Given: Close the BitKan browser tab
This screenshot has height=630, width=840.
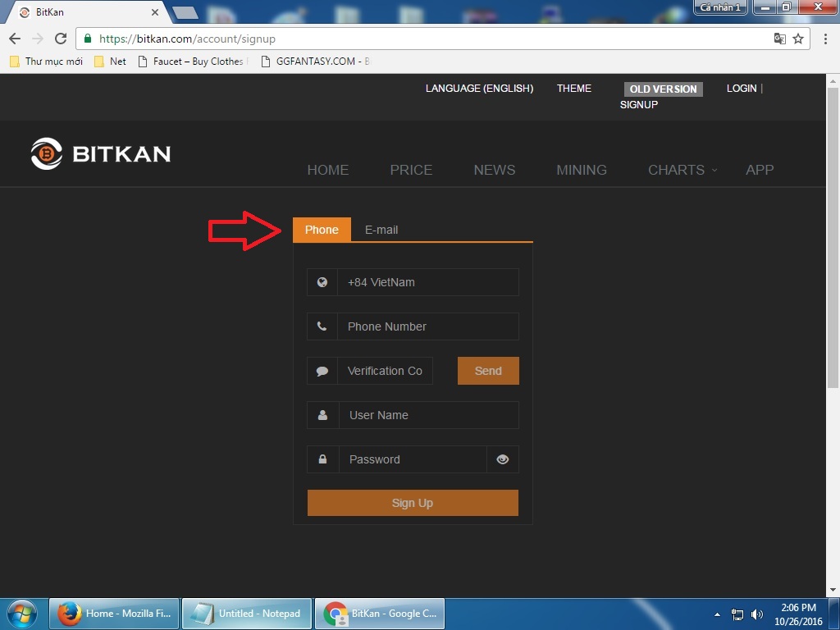Looking at the screenshot, I should (x=155, y=11).
